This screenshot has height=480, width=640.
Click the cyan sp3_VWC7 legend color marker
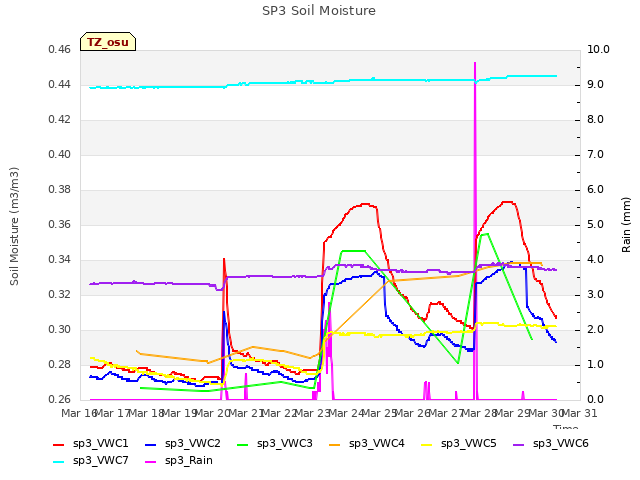point(59,462)
